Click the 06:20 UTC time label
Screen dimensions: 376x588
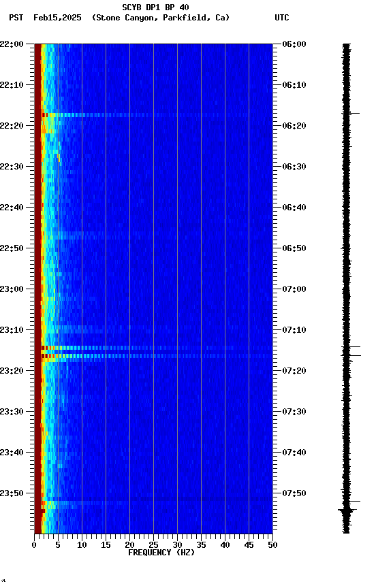coord(294,126)
